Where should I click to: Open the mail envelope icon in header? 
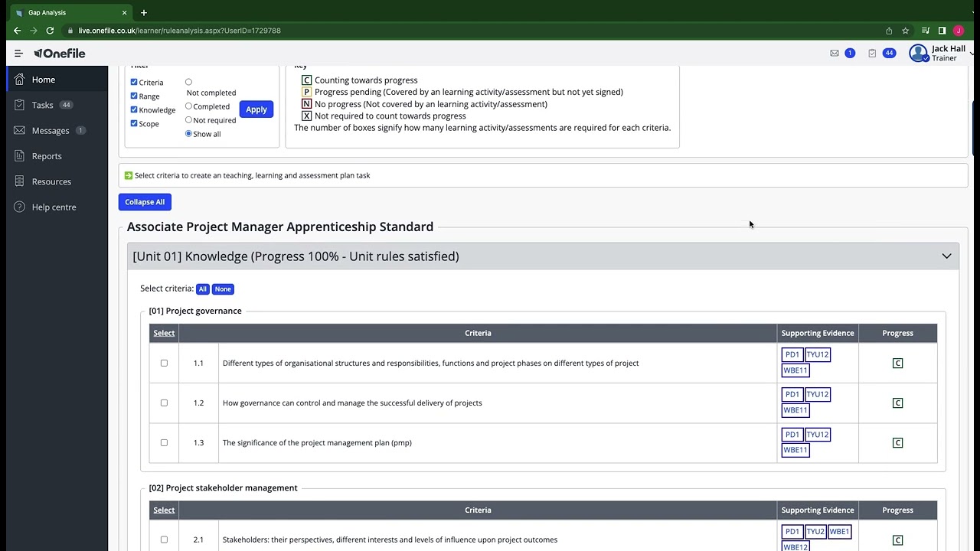[x=835, y=53]
